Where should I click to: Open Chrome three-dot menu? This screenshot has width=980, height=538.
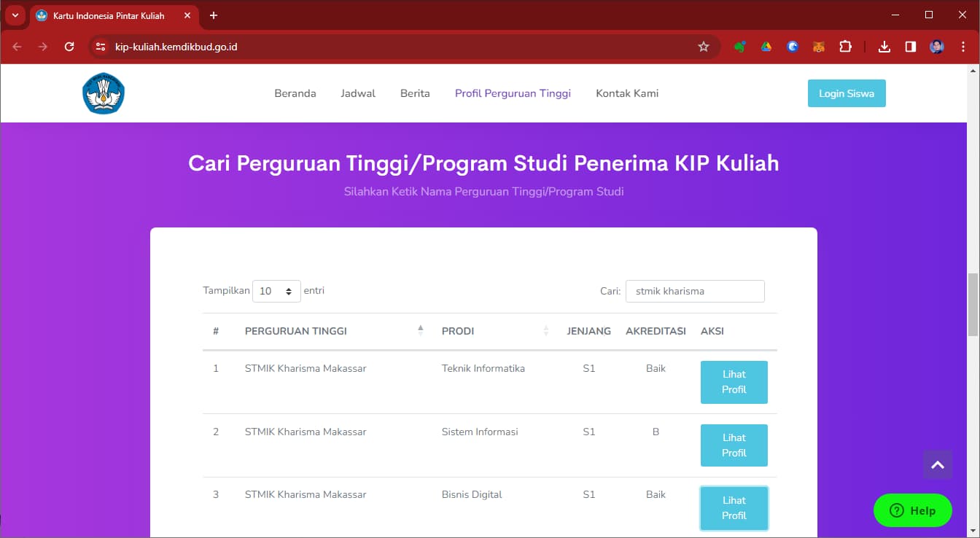point(962,47)
